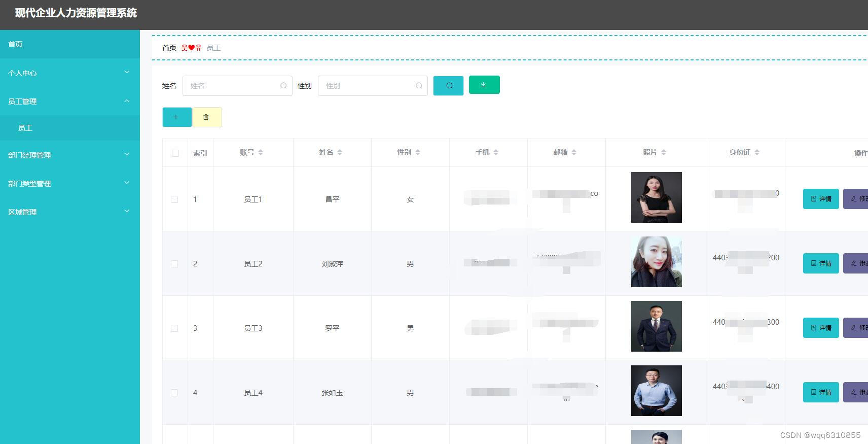Click 首页 in the breadcrumb
This screenshot has height=444, width=868.
pyautogui.click(x=169, y=48)
